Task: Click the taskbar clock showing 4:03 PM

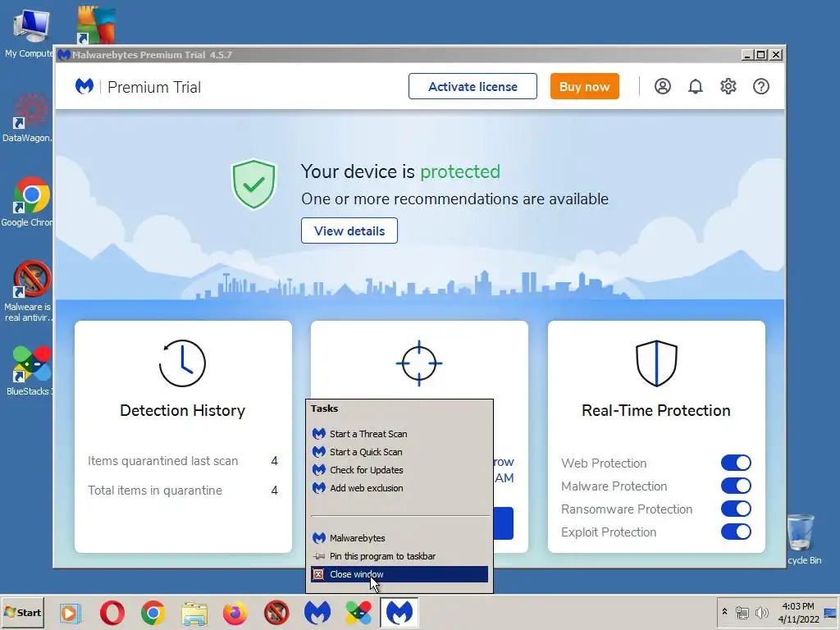Action: [x=798, y=612]
